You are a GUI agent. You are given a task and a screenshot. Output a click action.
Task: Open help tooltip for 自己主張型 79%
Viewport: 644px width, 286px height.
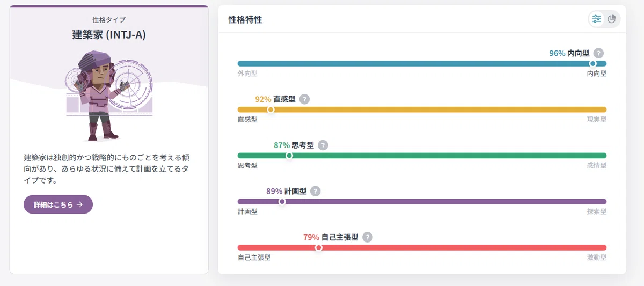(x=367, y=237)
